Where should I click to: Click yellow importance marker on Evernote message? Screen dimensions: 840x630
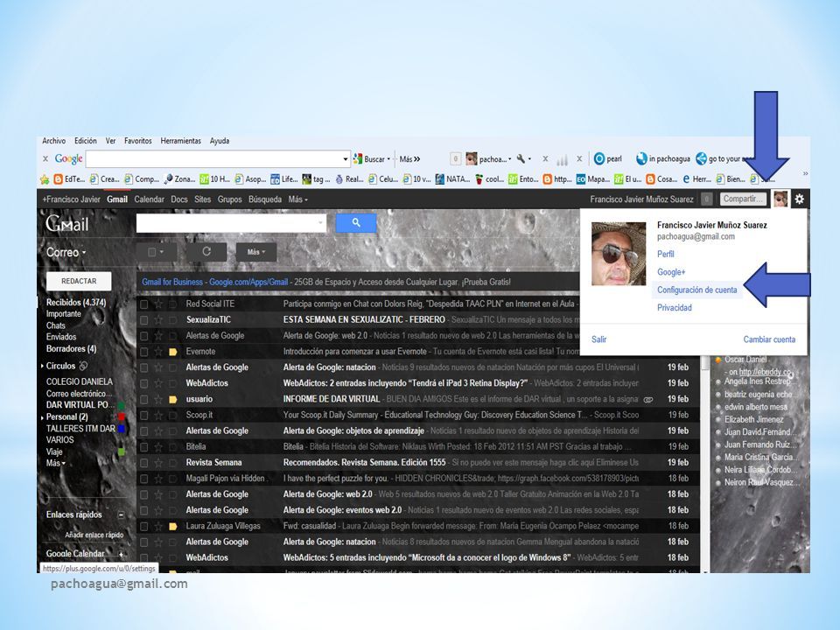pos(173,352)
